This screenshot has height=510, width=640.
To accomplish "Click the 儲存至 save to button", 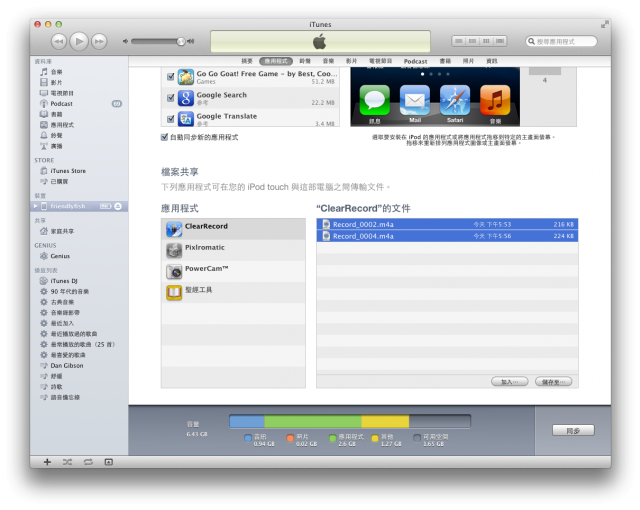I will click(553, 382).
